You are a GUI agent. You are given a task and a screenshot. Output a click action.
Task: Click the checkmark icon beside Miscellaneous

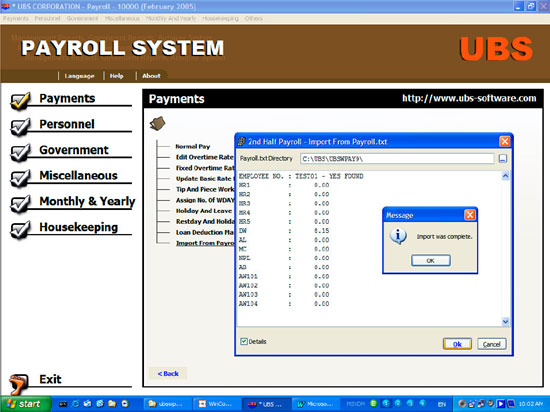click(x=20, y=178)
